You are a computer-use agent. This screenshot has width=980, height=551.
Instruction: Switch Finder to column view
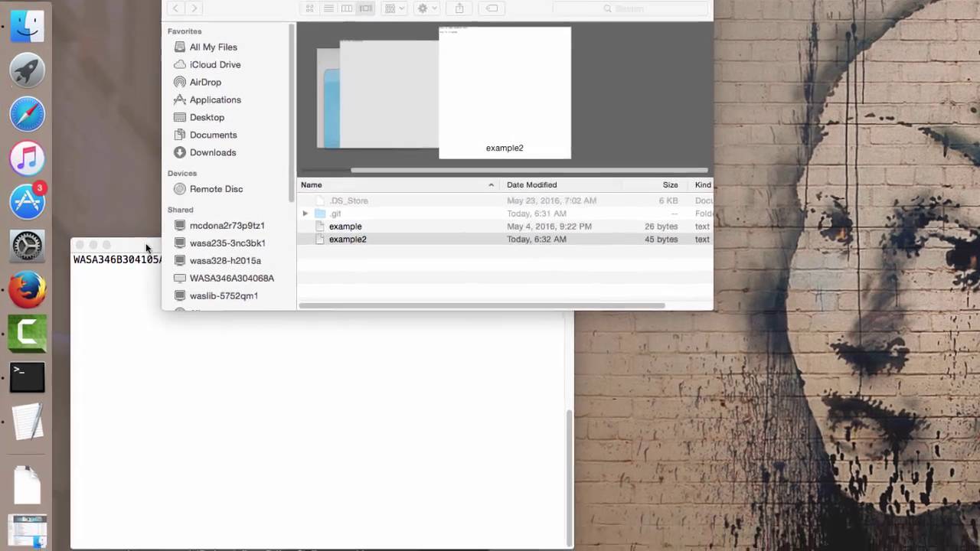[x=347, y=8]
